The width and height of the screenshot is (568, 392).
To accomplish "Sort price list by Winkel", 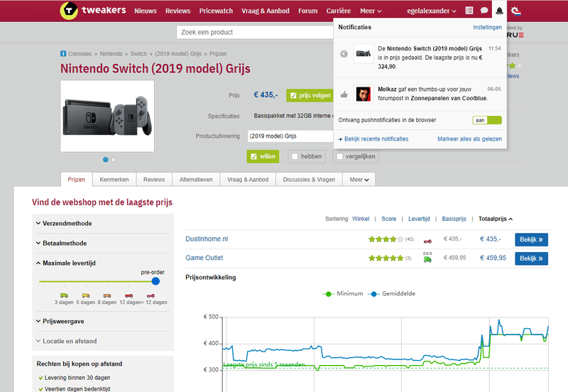I will click(361, 219).
